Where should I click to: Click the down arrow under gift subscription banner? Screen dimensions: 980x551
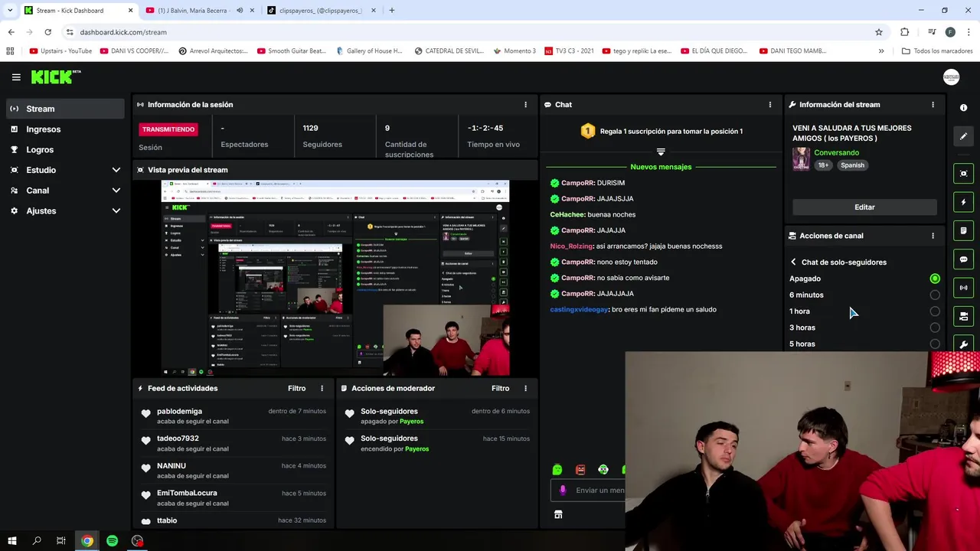click(661, 152)
